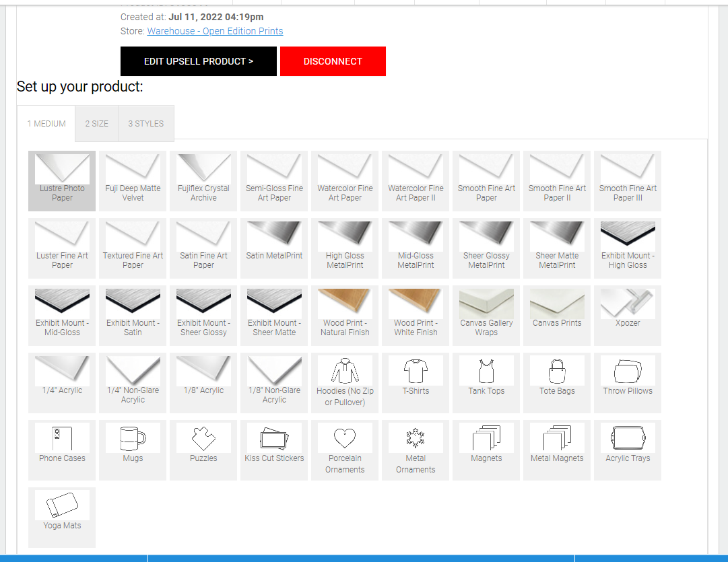The width and height of the screenshot is (728, 562).
Task: Select Metal Magnets product
Action: coord(557,450)
